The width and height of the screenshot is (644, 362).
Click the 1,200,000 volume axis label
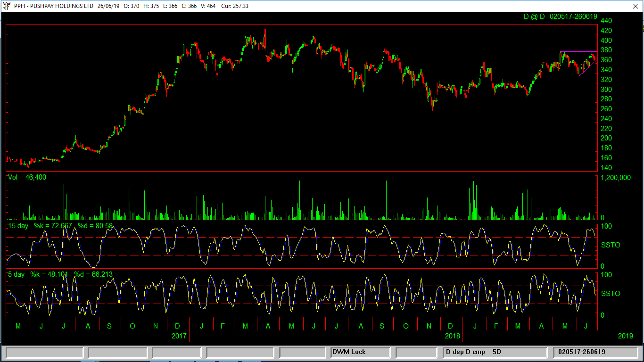616,178
